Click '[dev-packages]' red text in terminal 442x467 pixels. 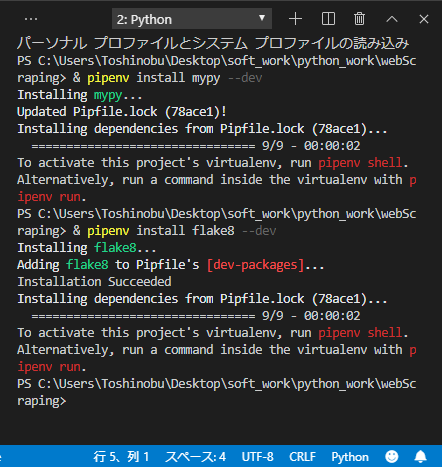pos(255,265)
